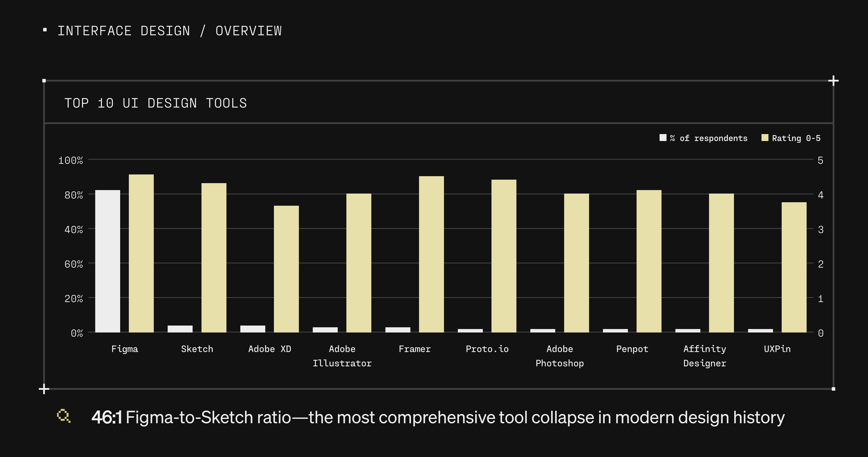Viewport: 868px width, 457px height.
Task: Click the 'Proto.io' axis label
Action: [487, 349]
